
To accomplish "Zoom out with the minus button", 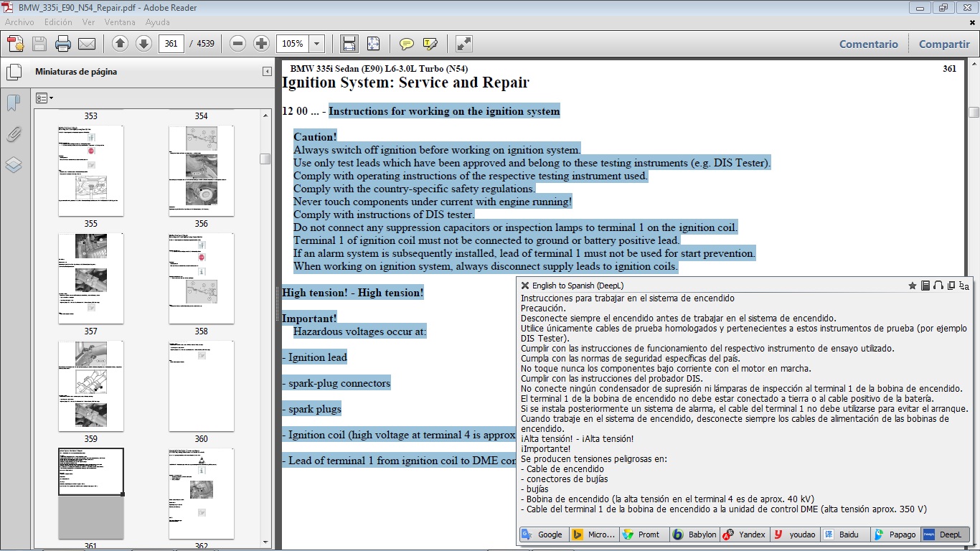I will pyautogui.click(x=238, y=44).
